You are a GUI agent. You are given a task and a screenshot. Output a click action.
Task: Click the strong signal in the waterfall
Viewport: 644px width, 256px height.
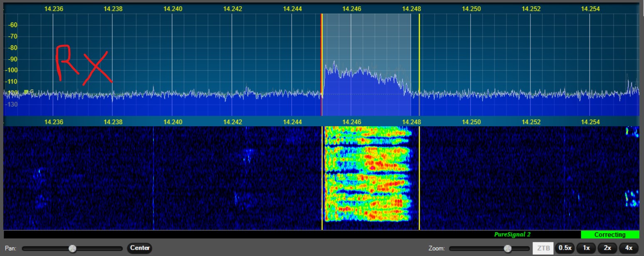tap(367, 175)
